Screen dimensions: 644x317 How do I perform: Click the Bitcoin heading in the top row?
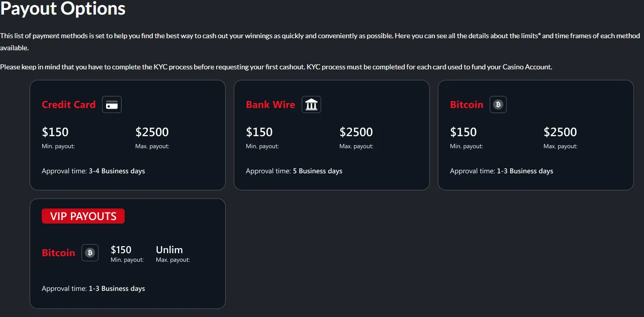point(467,104)
